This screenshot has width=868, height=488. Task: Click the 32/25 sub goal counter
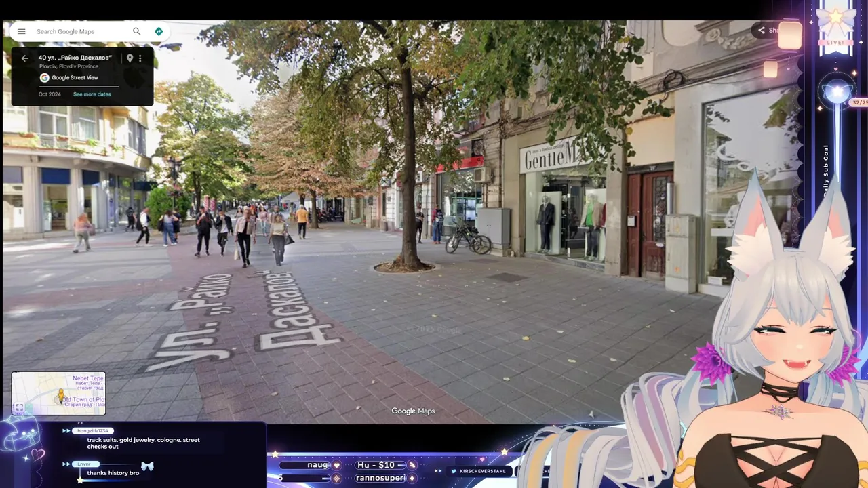point(859,102)
